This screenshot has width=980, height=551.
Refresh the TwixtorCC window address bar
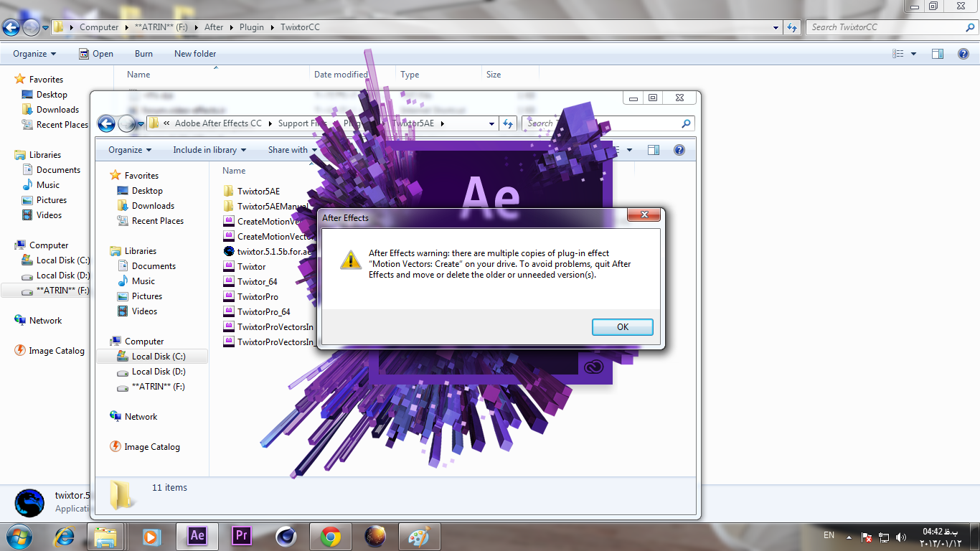pos(792,27)
